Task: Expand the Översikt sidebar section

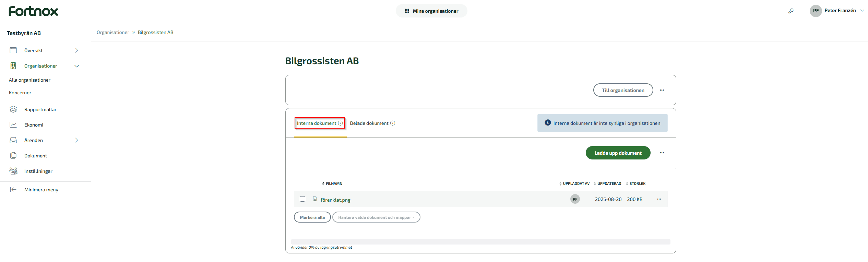Action: pos(76,50)
